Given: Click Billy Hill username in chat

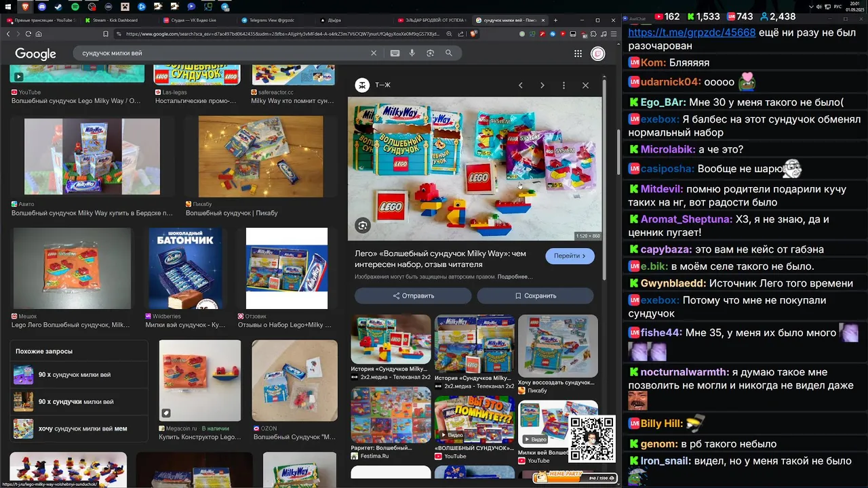Looking at the screenshot, I should coord(661,424).
